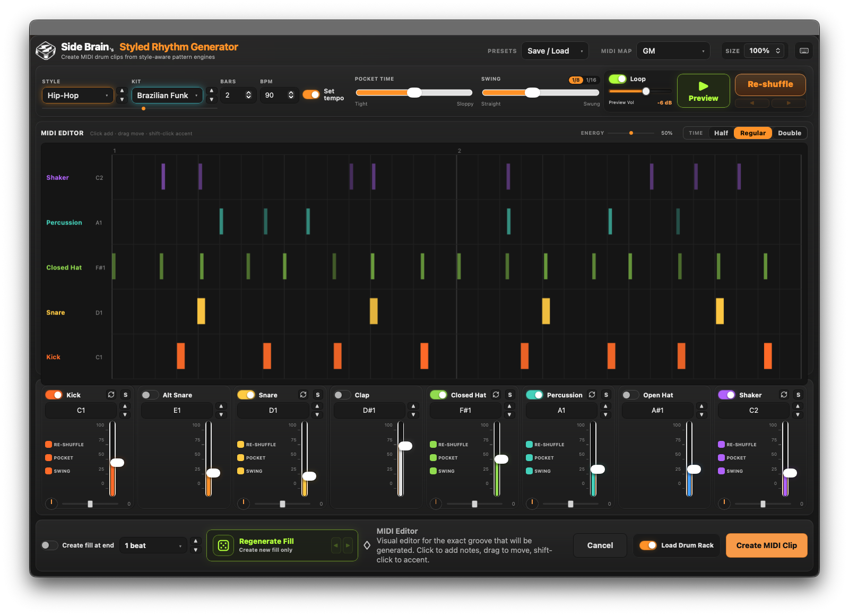Click the Side Brain logo icon
This screenshot has height=616, width=849.
46,51
